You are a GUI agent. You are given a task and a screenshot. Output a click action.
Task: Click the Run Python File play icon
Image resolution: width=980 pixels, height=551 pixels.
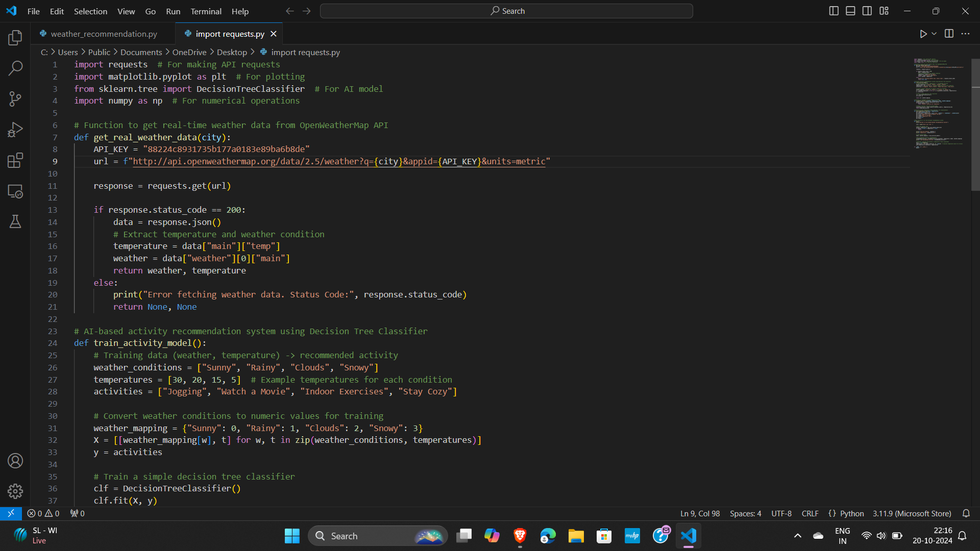923,34
